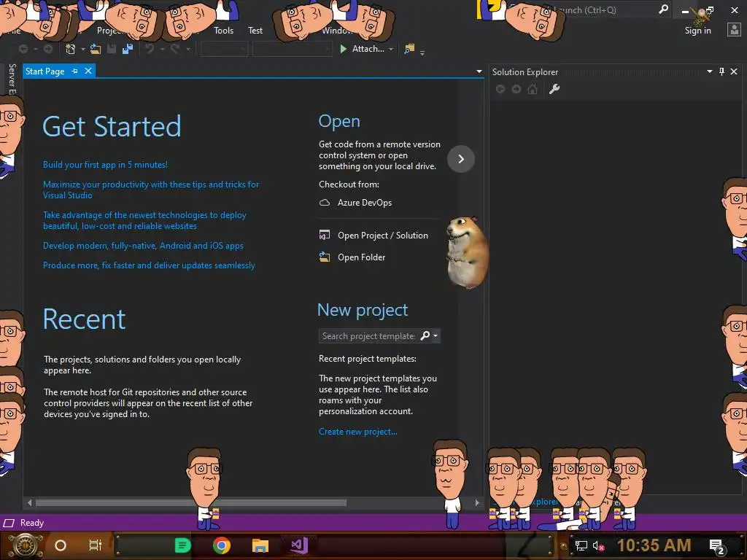Screen dimensions: 747x560
Task: Click Create new project link
Action: tap(357, 432)
